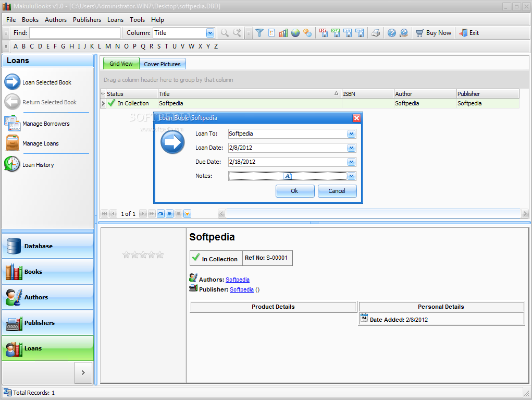Open Manage Loans in the Loans sidebar

pyautogui.click(x=40, y=143)
